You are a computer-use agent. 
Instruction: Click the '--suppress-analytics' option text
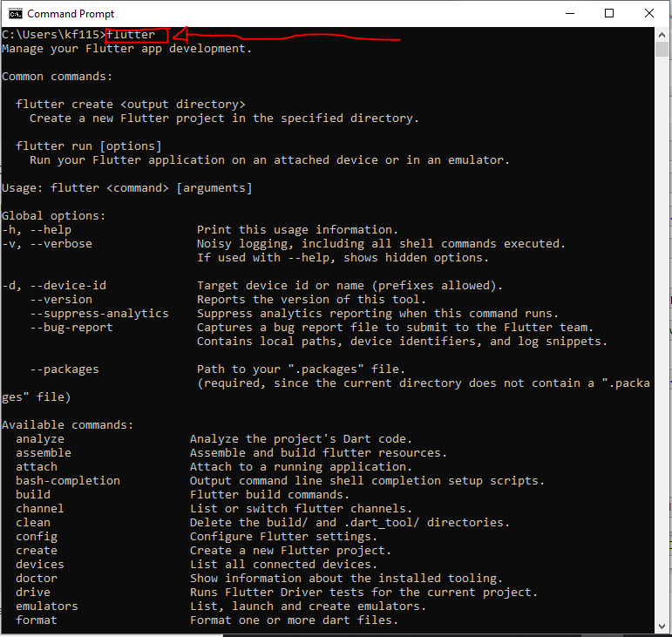click(x=99, y=314)
